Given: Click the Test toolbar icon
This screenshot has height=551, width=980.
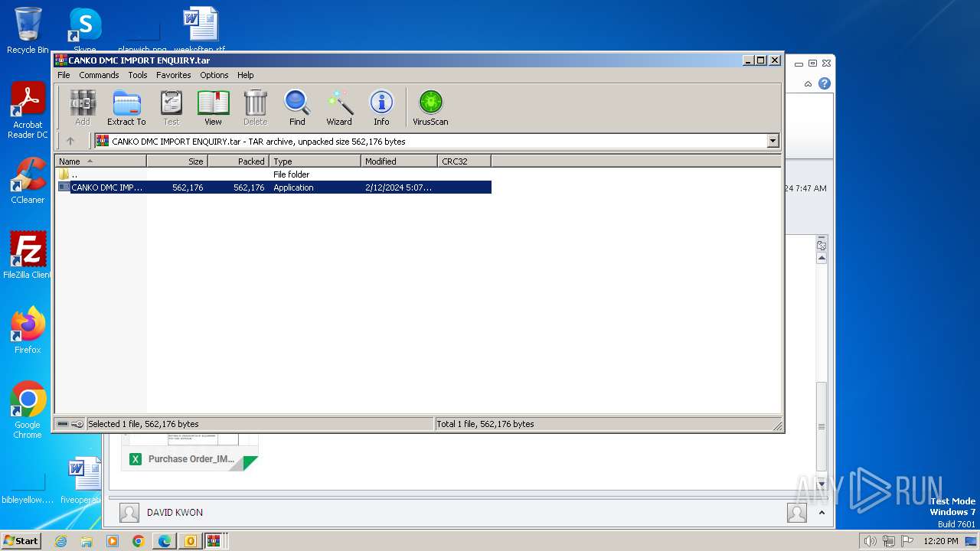Looking at the screenshot, I should click(171, 107).
